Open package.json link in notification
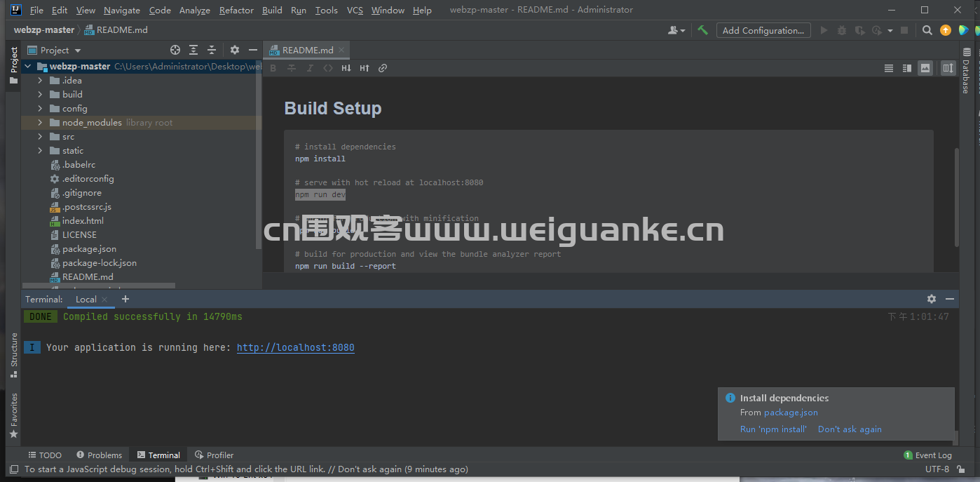The width and height of the screenshot is (980, 482). click(x=791, y=413)
